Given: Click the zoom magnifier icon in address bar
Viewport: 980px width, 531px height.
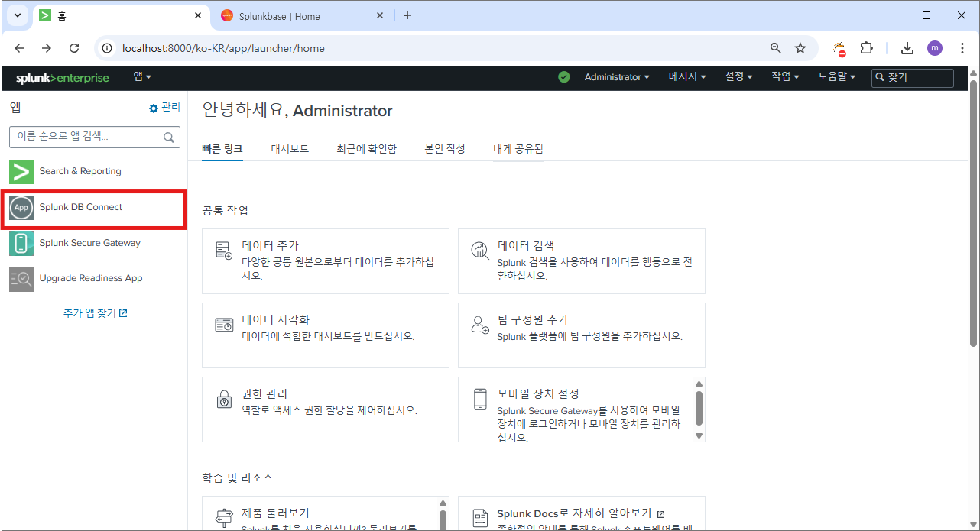Looking at the screenshot, I should tap(776, 48).
